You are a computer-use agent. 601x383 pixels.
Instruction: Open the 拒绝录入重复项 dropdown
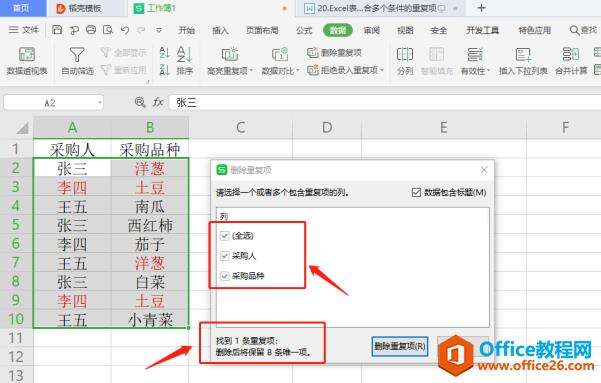[x=345, y=70]
